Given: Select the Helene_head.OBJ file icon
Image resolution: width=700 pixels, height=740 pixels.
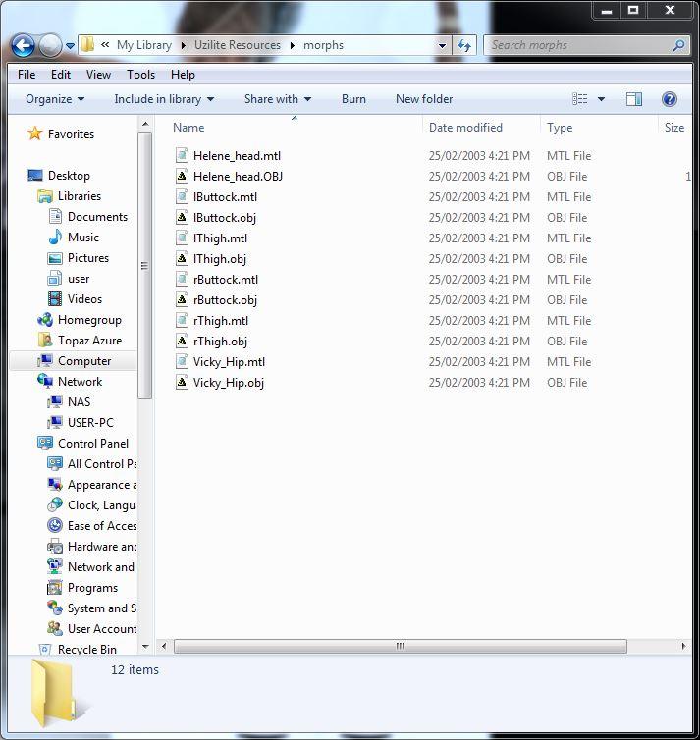Looking at the screenshot, I should 182,176.
